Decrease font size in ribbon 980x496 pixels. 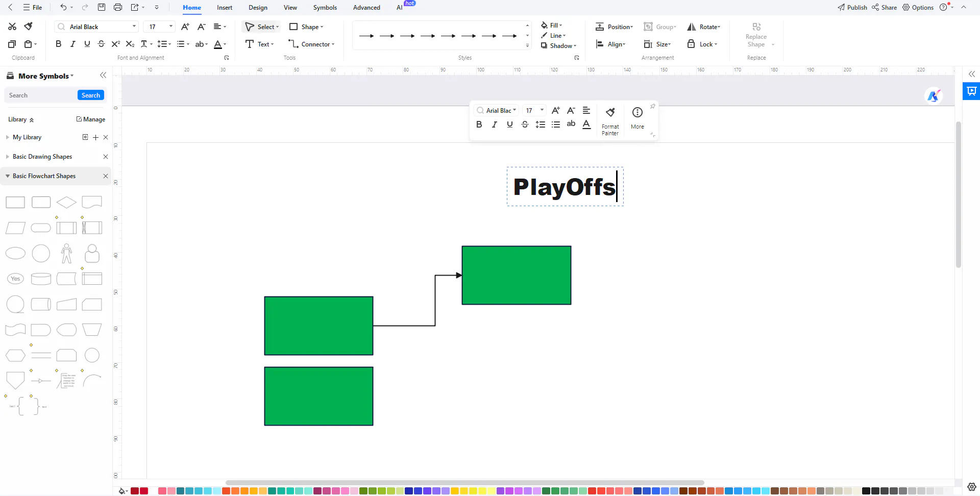tap(202, 27)
